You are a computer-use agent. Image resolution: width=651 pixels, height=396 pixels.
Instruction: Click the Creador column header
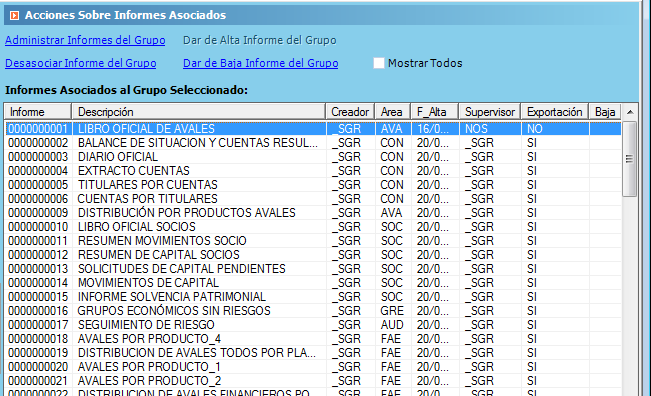tap(350, 112)
